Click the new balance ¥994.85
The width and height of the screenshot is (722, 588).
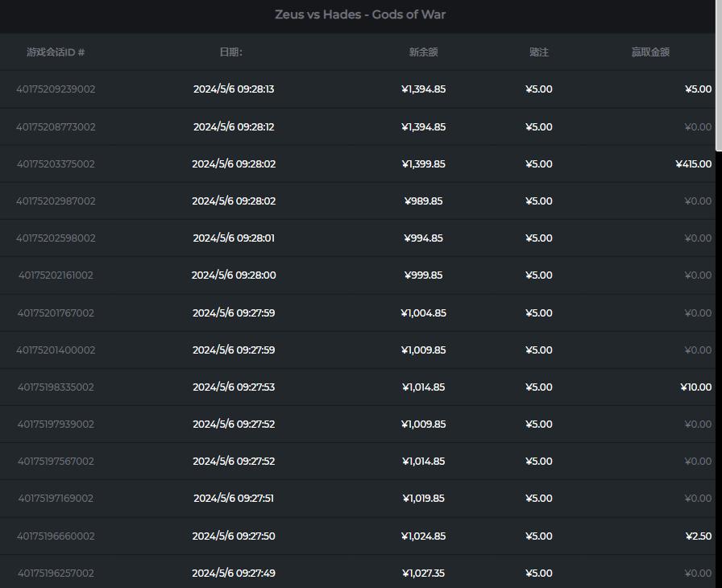424,238
